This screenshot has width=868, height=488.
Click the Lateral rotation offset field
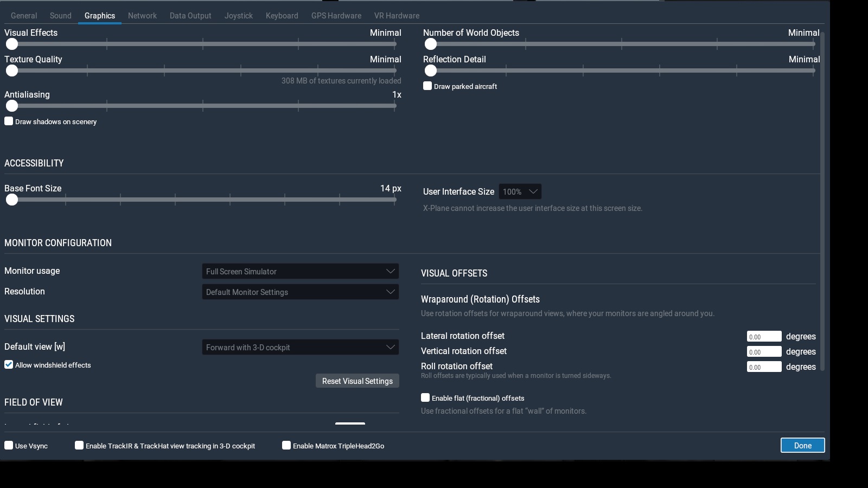click(764, 337)
